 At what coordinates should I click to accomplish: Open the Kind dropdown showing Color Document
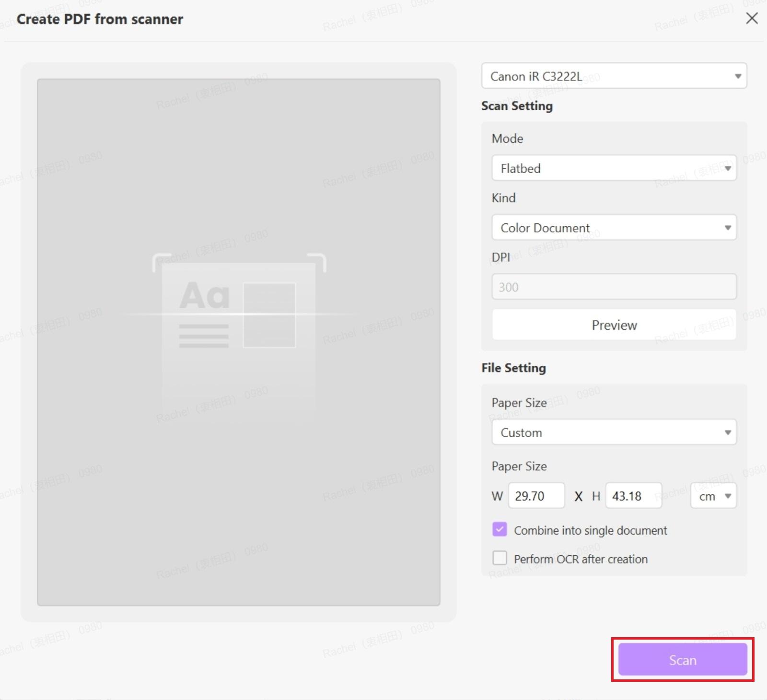pyautogui.click(x=614, y=228)
